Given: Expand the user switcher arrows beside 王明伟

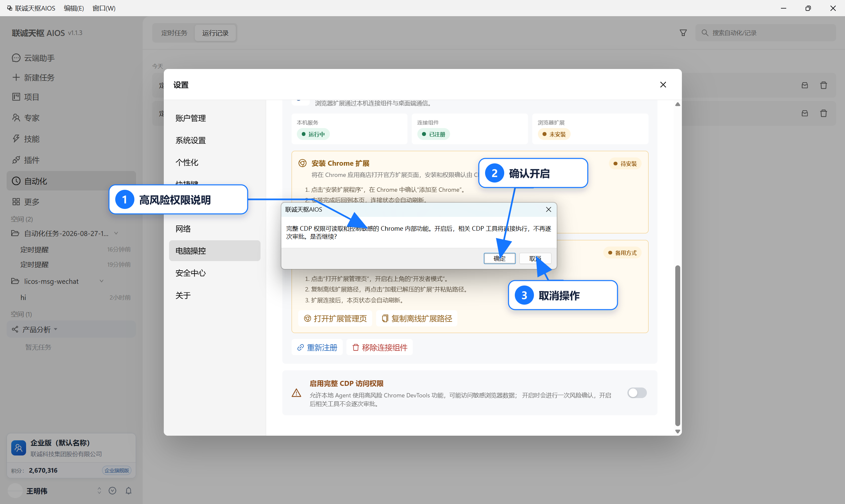Looking at the screenshot, I should [x=99, y=491].
